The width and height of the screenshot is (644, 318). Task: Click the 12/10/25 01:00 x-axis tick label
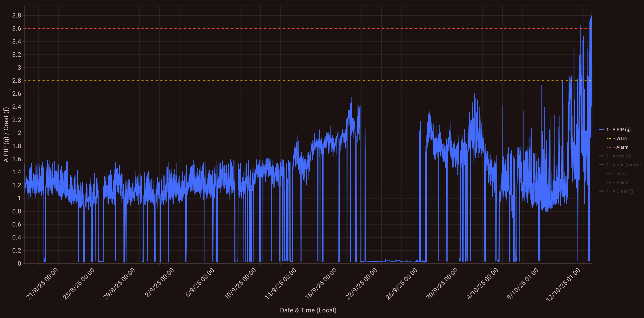[563, 284]
